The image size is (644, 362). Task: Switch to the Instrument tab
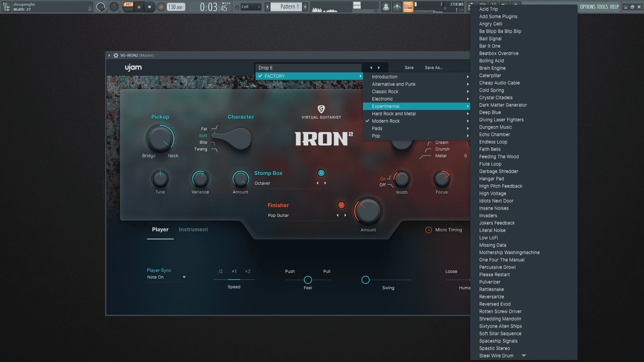tap(193, 230)
